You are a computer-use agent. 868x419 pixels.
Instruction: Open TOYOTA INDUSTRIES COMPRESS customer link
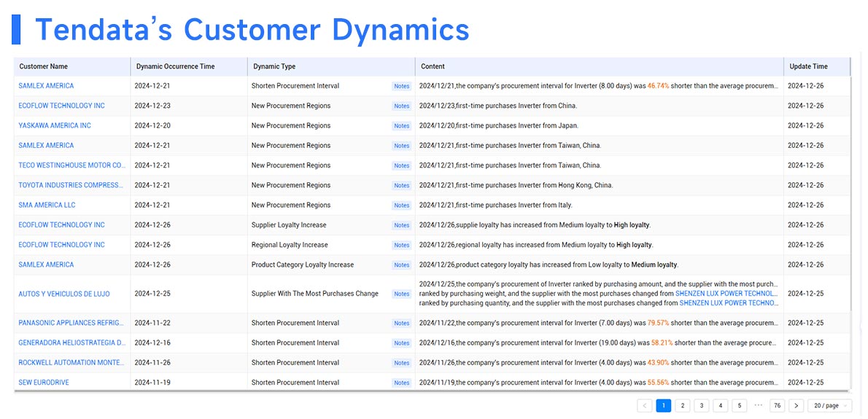point(71,185)
